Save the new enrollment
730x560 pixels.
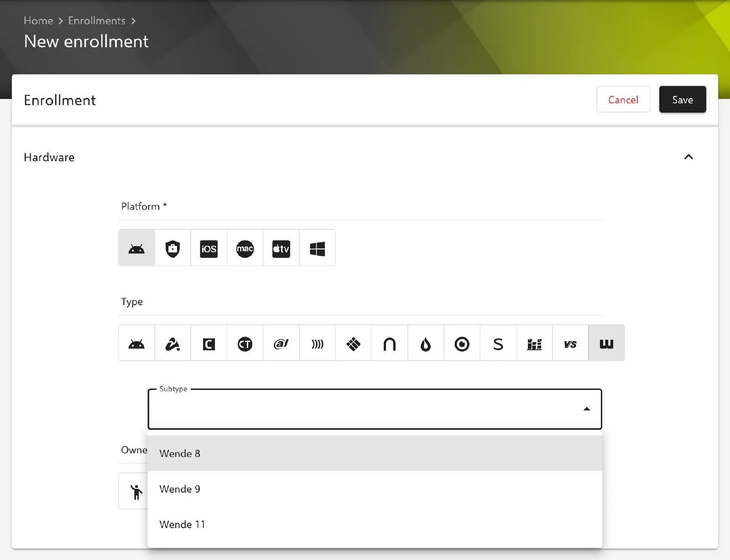point(683,99)
